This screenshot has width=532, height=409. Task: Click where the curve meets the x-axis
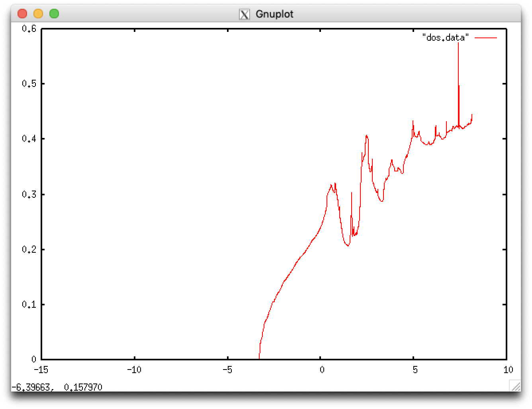pos(259,359)
